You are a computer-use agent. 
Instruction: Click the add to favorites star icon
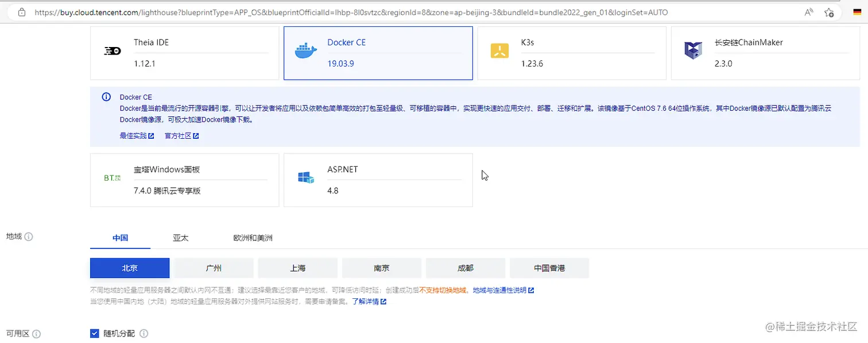click(829, 12)
